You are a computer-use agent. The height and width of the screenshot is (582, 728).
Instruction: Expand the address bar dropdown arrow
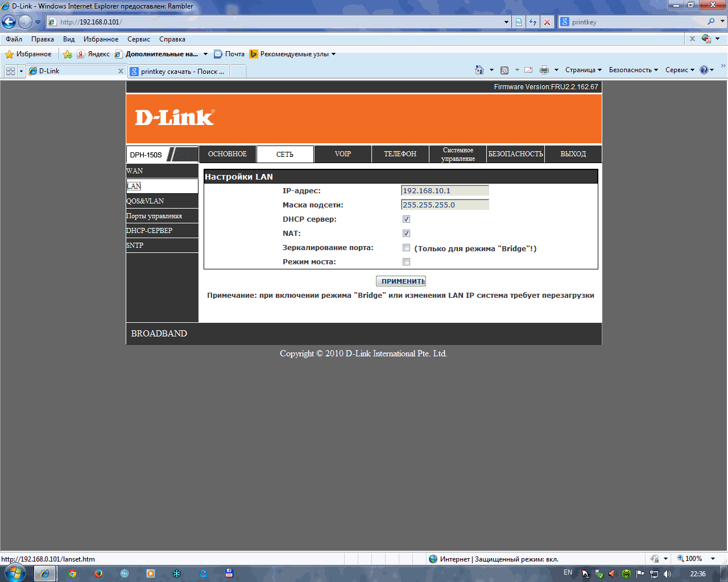point(506,22)
